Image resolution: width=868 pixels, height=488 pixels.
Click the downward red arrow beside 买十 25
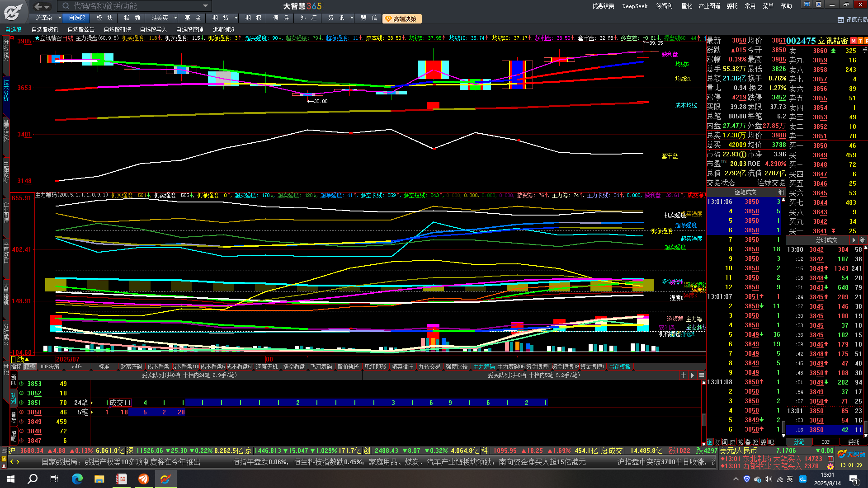tap(833, 231)
